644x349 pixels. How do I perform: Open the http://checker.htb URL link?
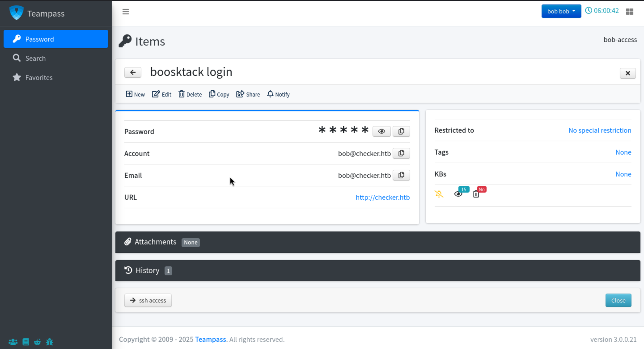[x=383, y=197]
